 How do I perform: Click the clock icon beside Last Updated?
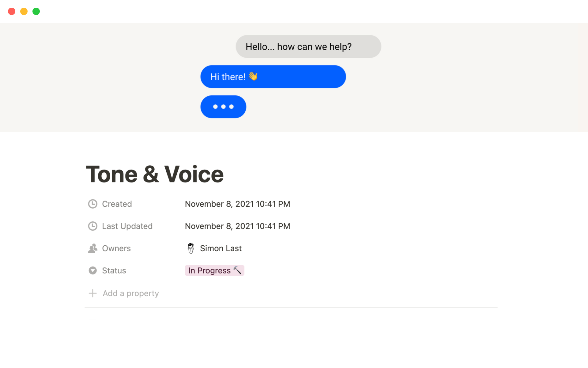tap(92, 226)
